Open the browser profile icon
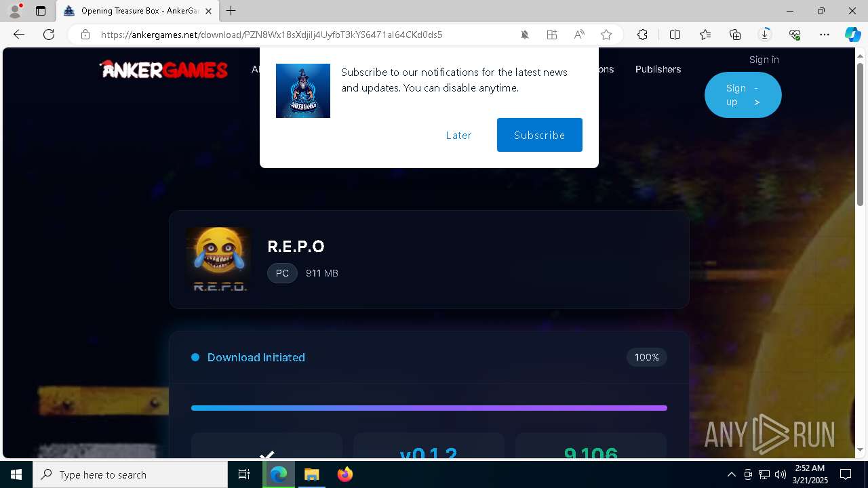Image resolution: width=868 pixels, height=488 pixels. (14, 11)
